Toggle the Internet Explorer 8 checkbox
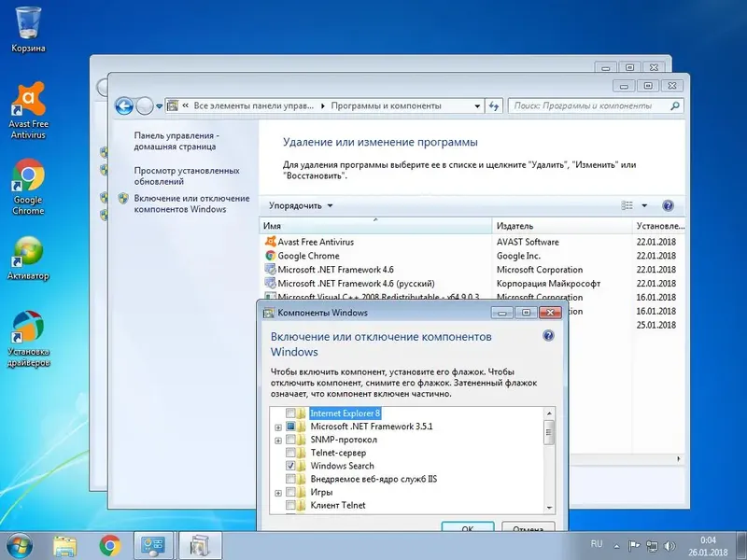The image size is (747, 560). [x=290, y=413]
